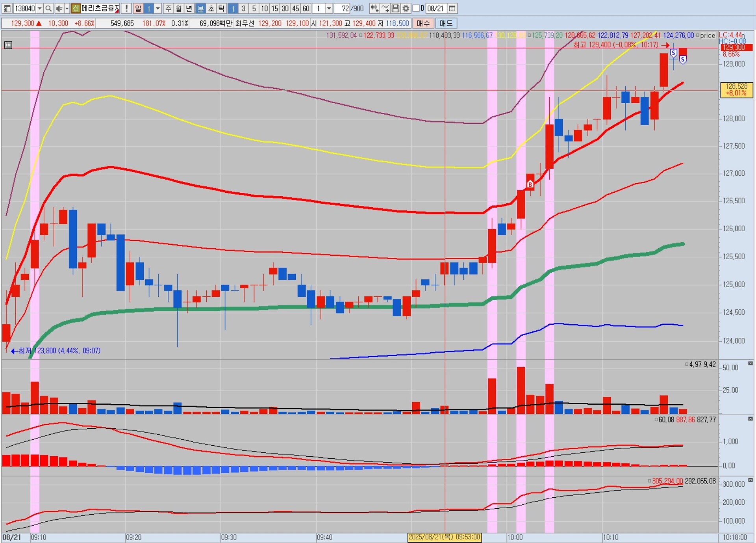Image resolution: width=756 pixels, height=543 pixels.
Task: Collapse the volume indicator panel
Action: point(750,364)
